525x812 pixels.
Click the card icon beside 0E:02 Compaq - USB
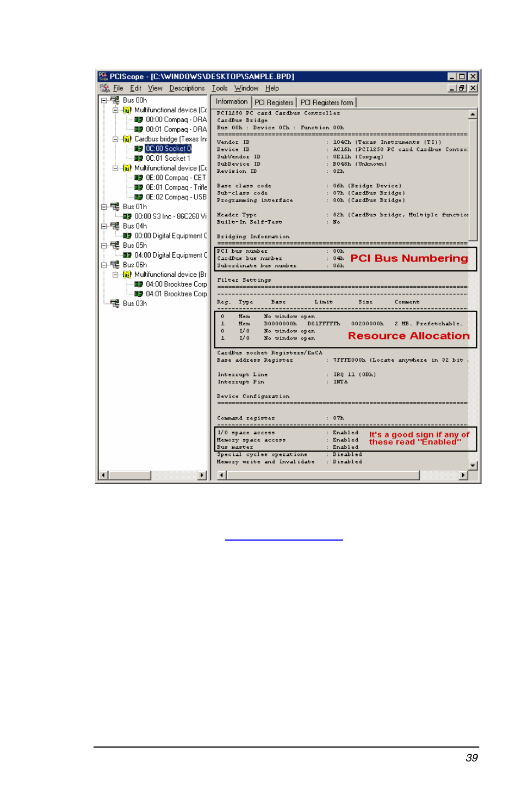(x=139, y=197)
